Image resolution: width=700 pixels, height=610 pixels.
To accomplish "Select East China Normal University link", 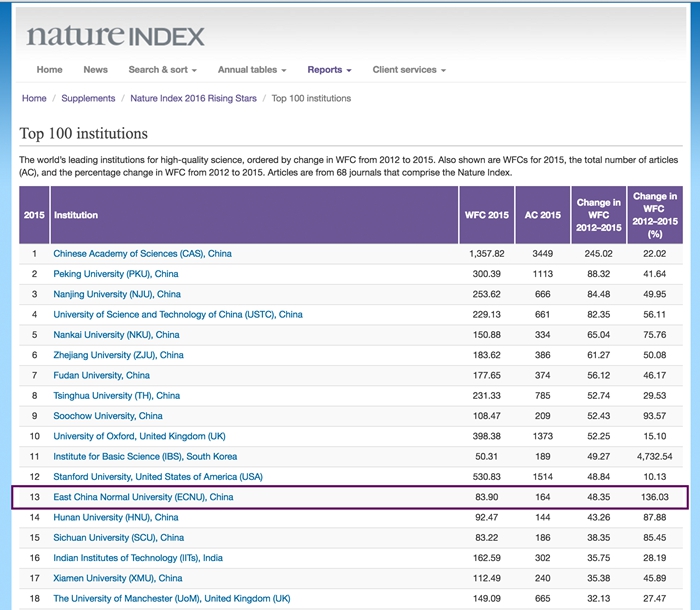I will pos(143,497).
